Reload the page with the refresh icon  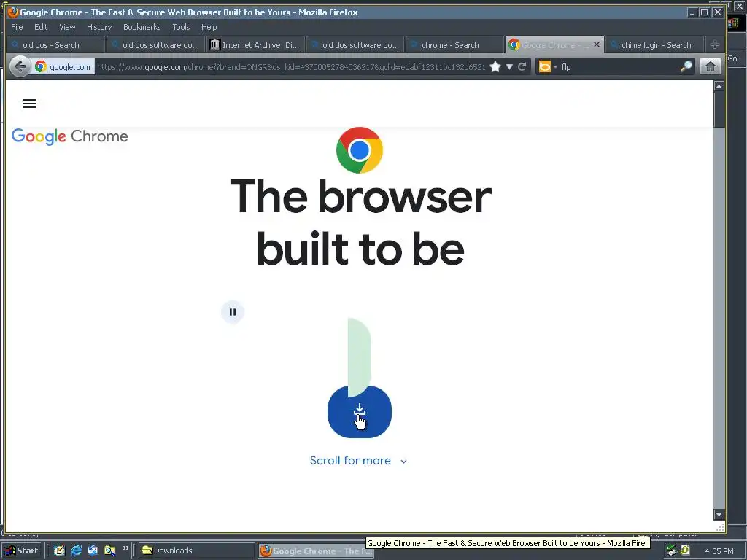click(522, 66)
